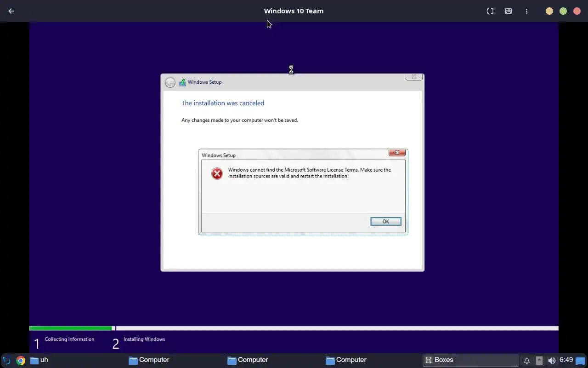Click the 6:49 clock in the taskbar
This screenshot has width=588, height=368.
click(566, 360)
